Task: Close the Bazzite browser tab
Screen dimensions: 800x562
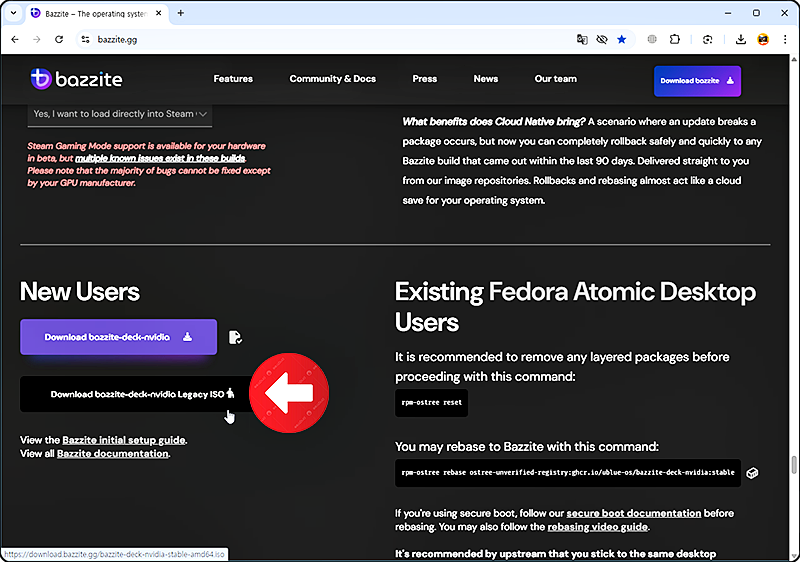Action: (159, 13)
